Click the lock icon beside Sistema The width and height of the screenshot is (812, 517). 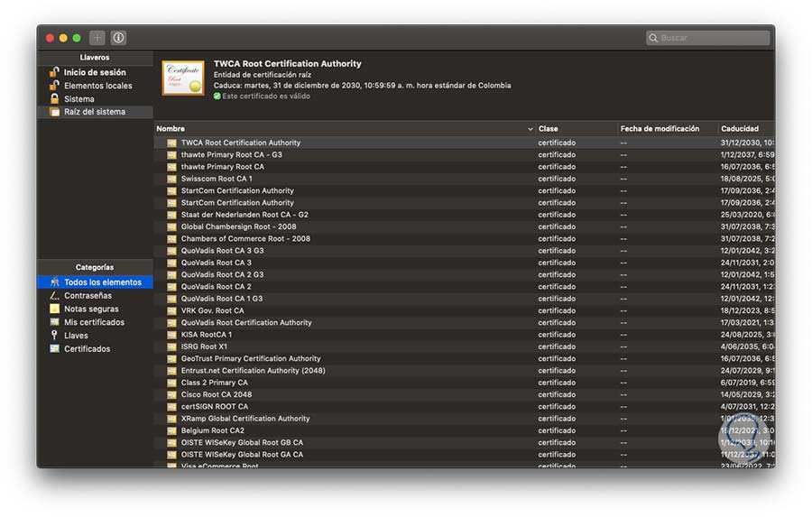(54, 98)
